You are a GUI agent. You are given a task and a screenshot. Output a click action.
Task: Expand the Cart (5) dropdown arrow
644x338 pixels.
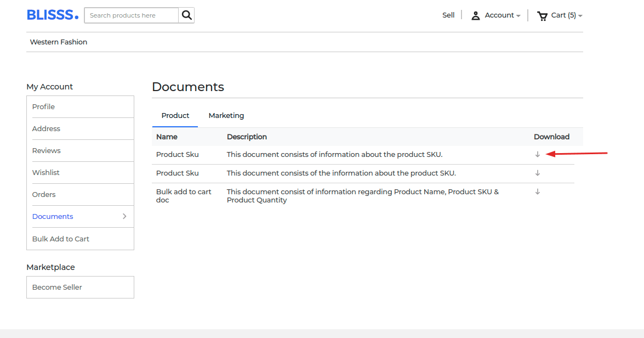pos(580,15)
